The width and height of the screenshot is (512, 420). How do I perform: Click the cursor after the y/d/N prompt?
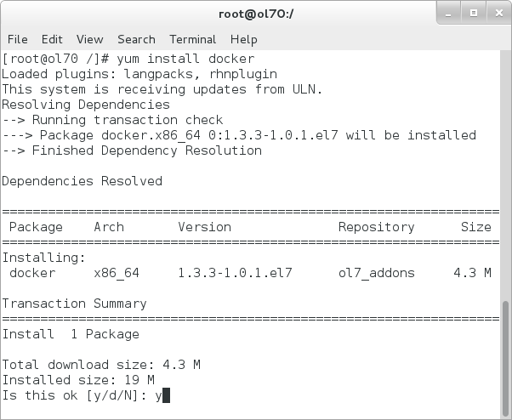point(167,395)
